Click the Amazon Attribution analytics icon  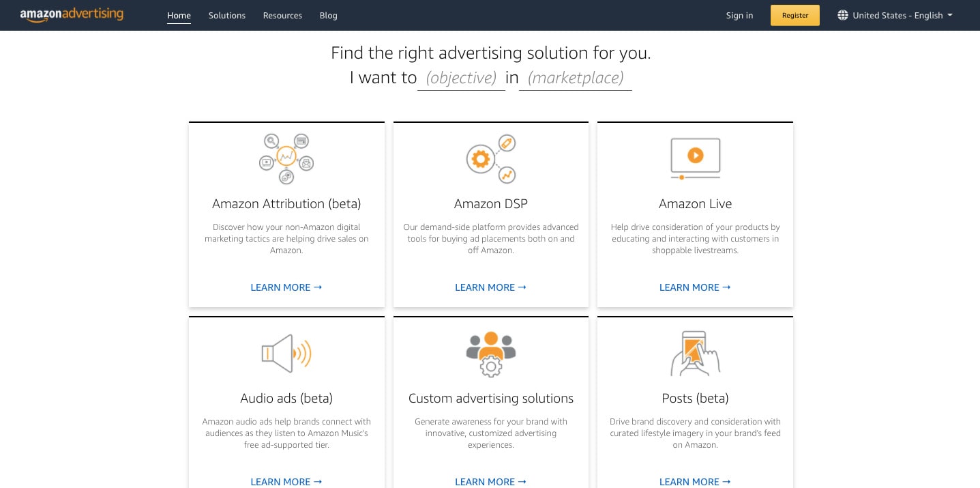(286, 158)
